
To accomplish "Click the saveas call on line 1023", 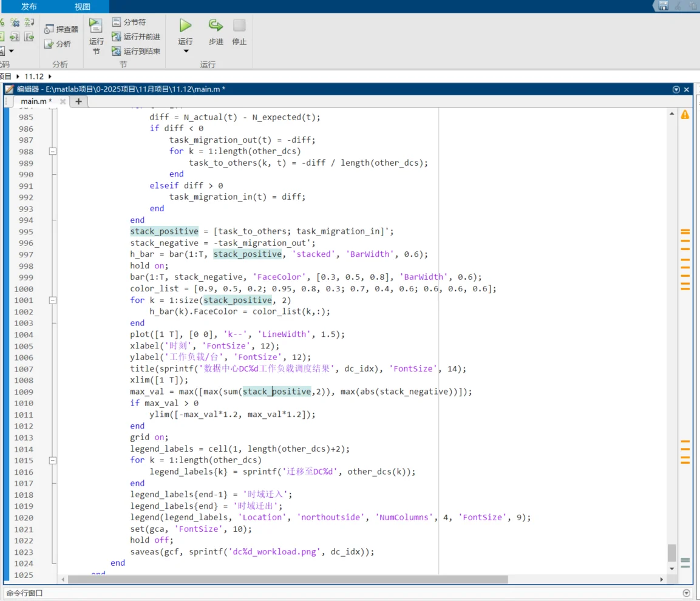I will (x=144, y=551).
